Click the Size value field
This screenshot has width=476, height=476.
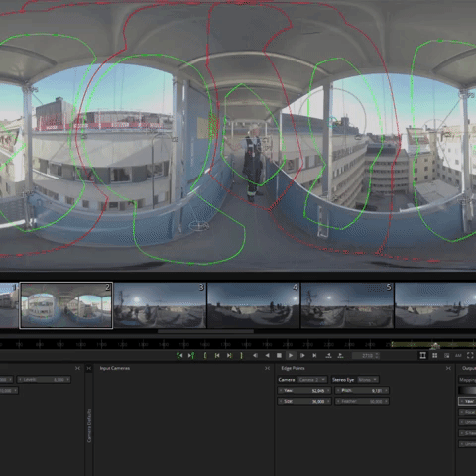(304, 401)
